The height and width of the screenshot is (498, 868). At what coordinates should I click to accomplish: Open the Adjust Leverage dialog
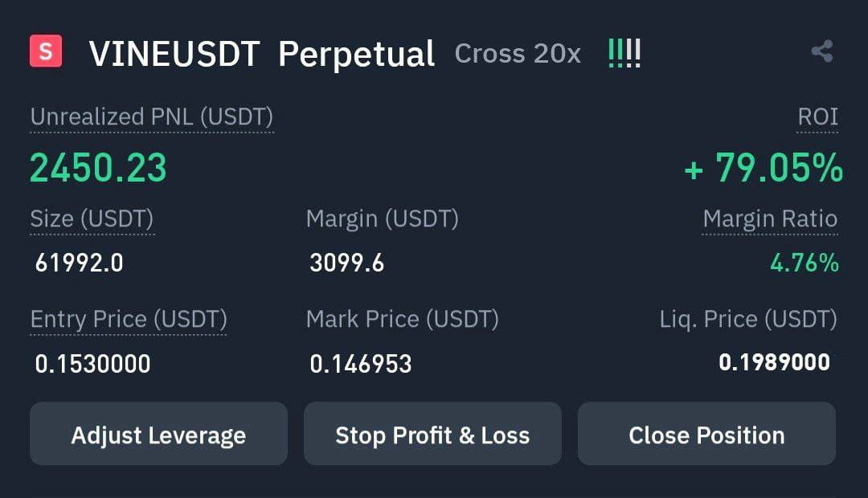tap(158, 434)
